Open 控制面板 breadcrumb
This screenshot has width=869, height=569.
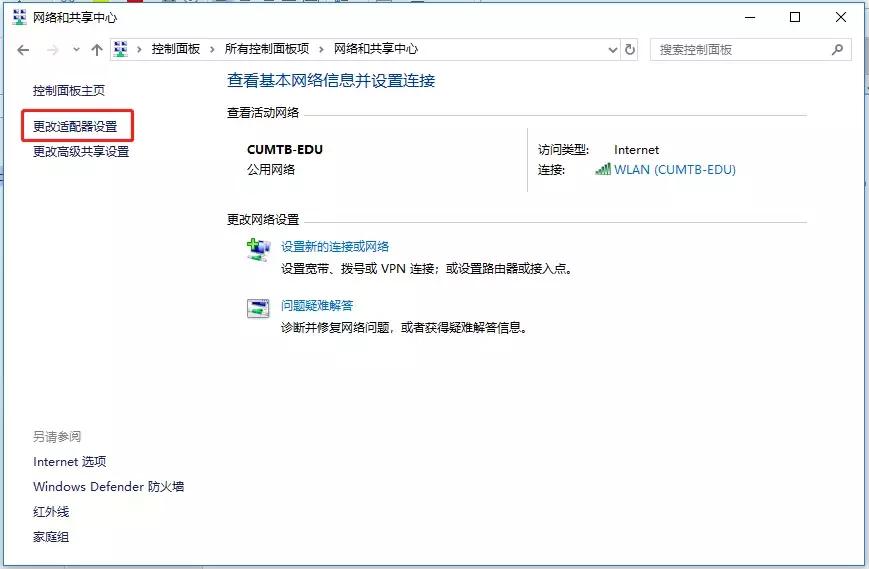[176, 49]
